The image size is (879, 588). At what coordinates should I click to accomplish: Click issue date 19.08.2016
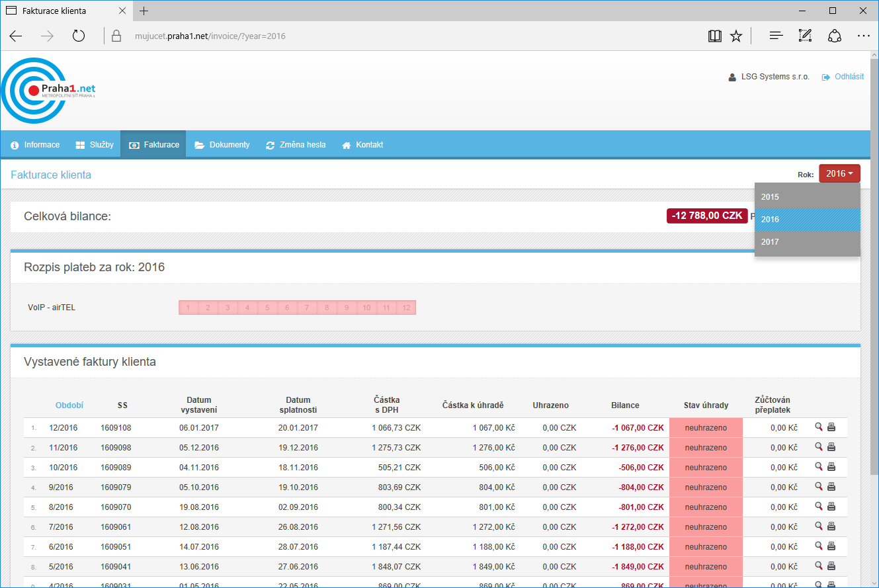click(199, 507)
